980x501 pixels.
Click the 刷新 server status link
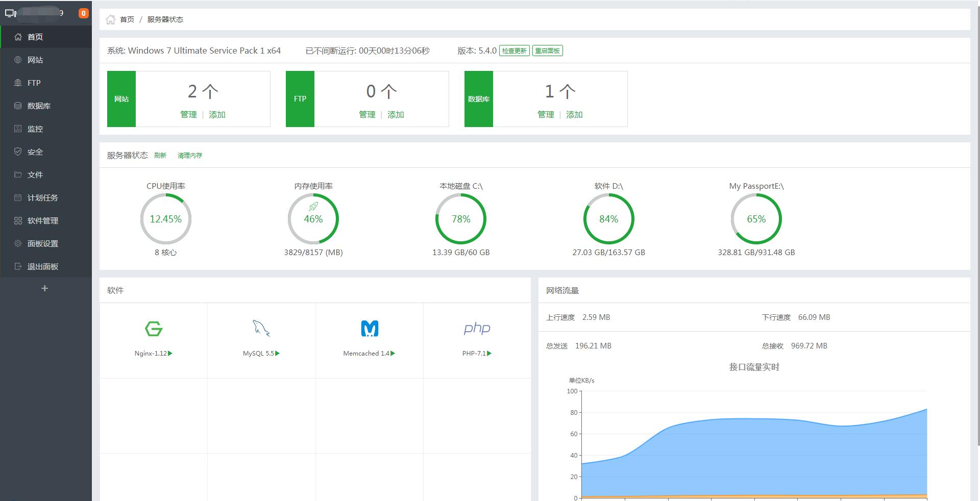(160, 156)
